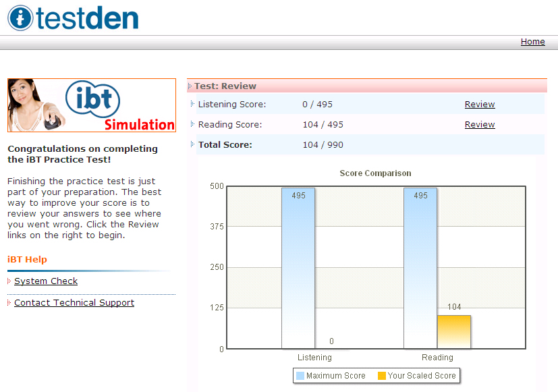
Task: Open Contact Technical Support link
Action: click(x=74, y=303)
